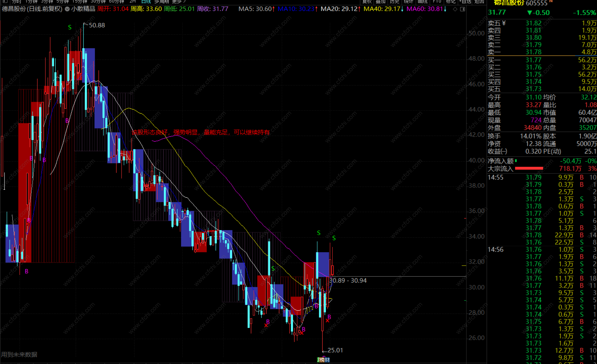The height and width of the screenshot is (364, 597).
Task: Open the 小散精品 indicator dropdown arrow
Action: click(x=67, y=9)
